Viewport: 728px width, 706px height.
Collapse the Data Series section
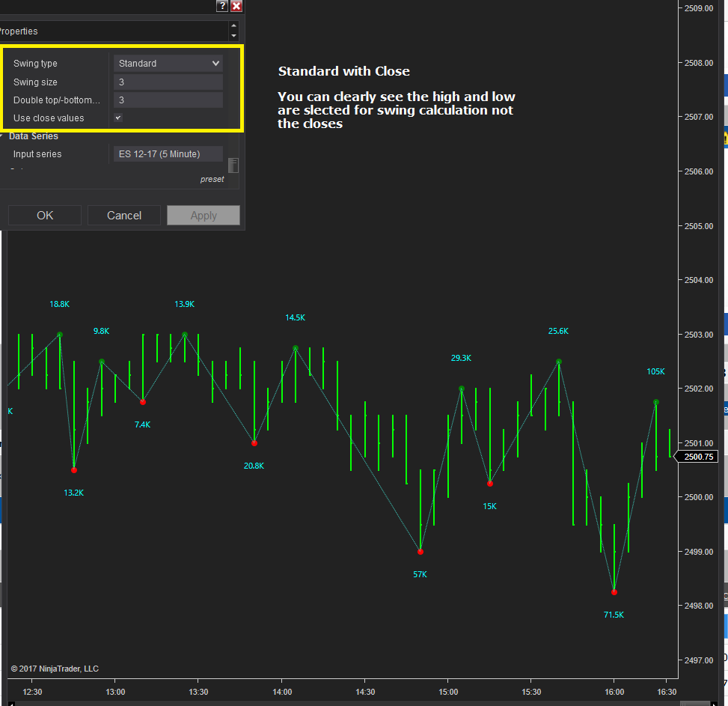[x=1, y=136]
